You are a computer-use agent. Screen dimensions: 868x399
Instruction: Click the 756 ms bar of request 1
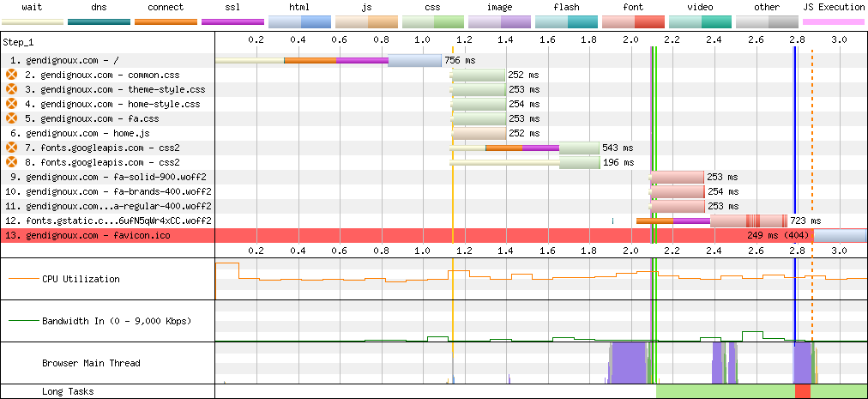(414, 61)
